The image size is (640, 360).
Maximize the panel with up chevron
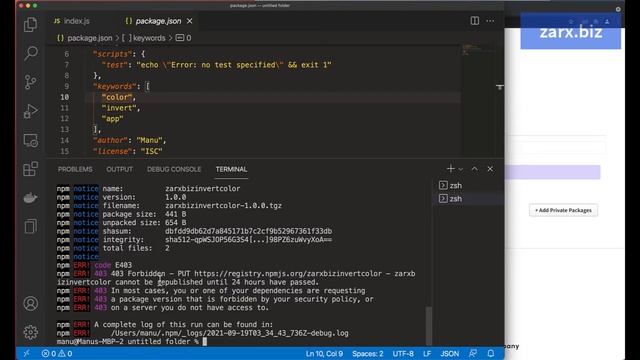(x=475, y=169)
